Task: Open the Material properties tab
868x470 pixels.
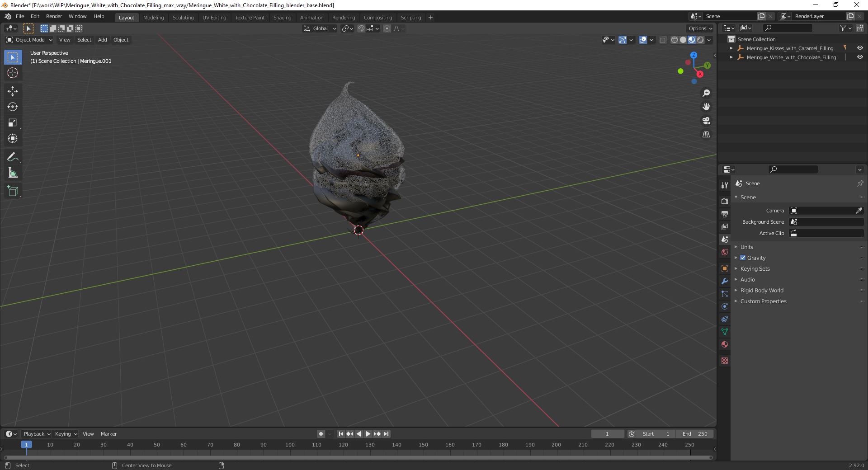Action: (725, 344)
